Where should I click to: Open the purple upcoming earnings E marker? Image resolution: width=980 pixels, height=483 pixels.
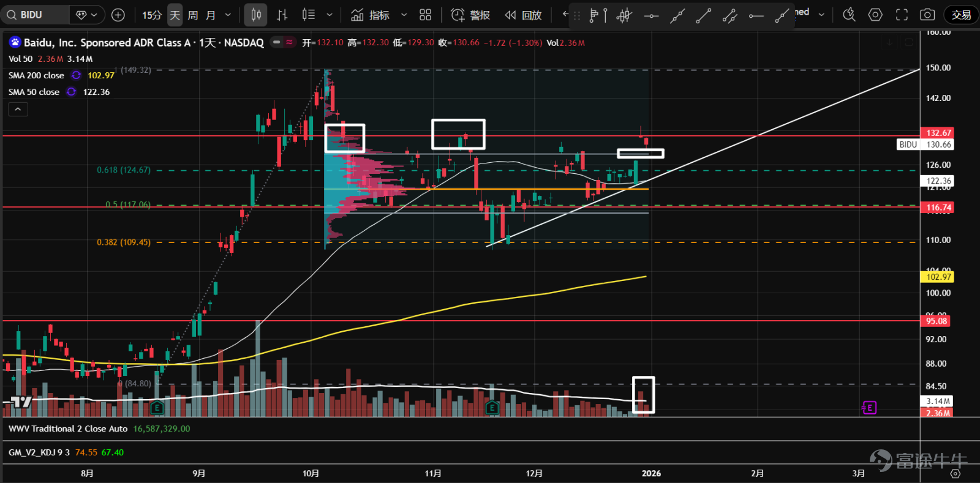click(869, 408)
